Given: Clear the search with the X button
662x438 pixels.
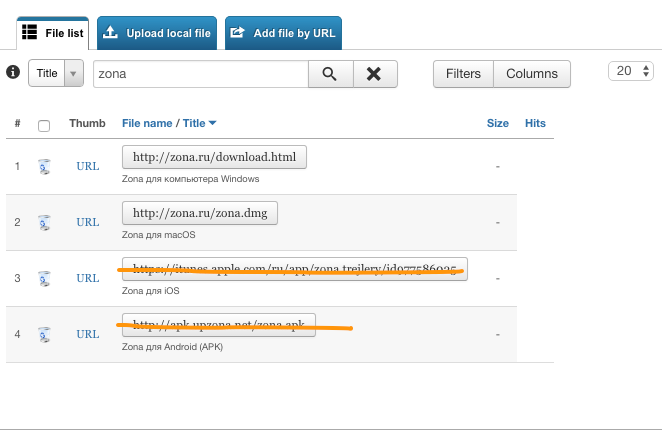Looking at the screenshot, I should coord(375,74).
